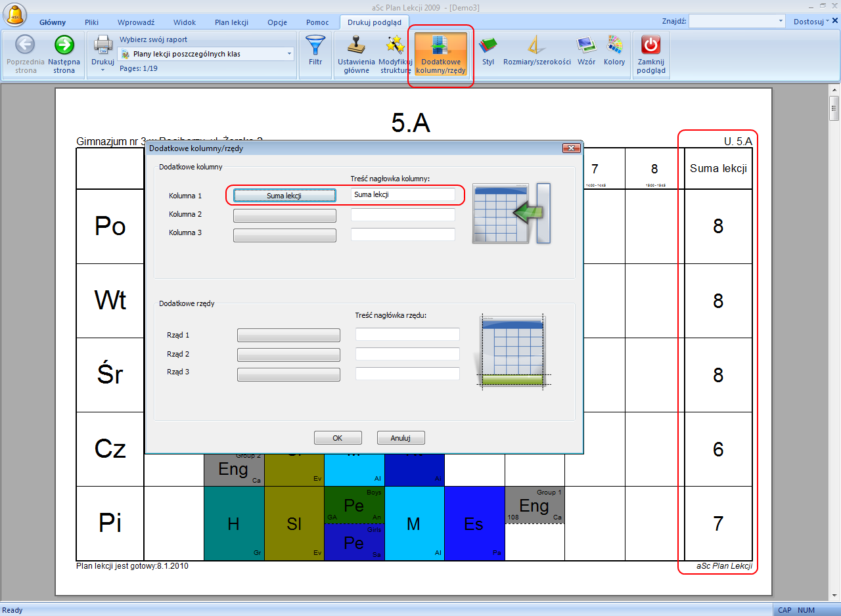Viewport: 841px width, 616px height.
Task: Open Rozmiary/szerokości ruler tool
Action: [537, 52]
